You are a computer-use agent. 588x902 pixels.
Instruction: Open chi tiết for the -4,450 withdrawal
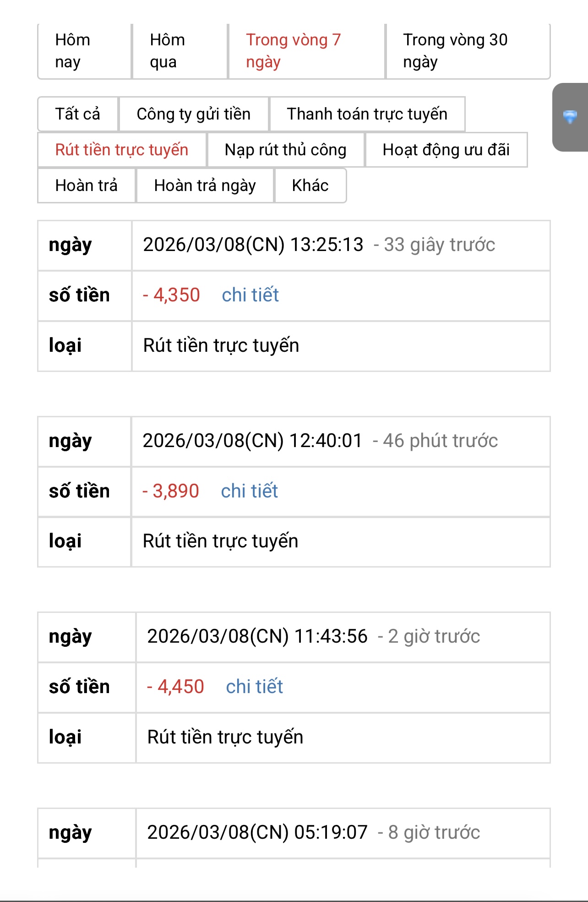pyautogui.click(x=255, y=687)
